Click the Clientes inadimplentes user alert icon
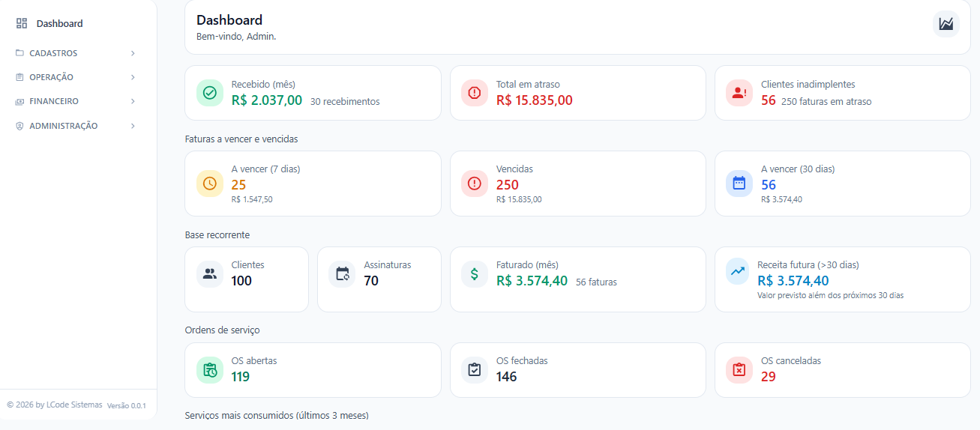Image resolution: width=980 pixels, height=430 pixels. [x=739, y=93]
